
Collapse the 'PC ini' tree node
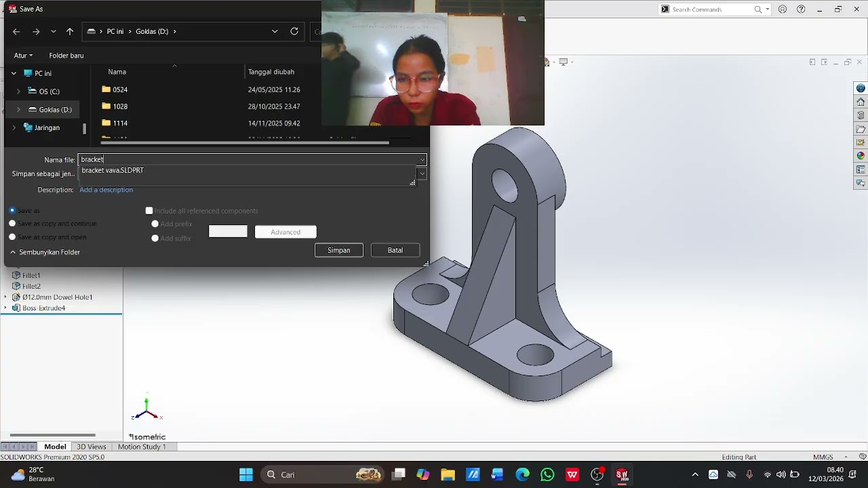(x=14, y=73)
